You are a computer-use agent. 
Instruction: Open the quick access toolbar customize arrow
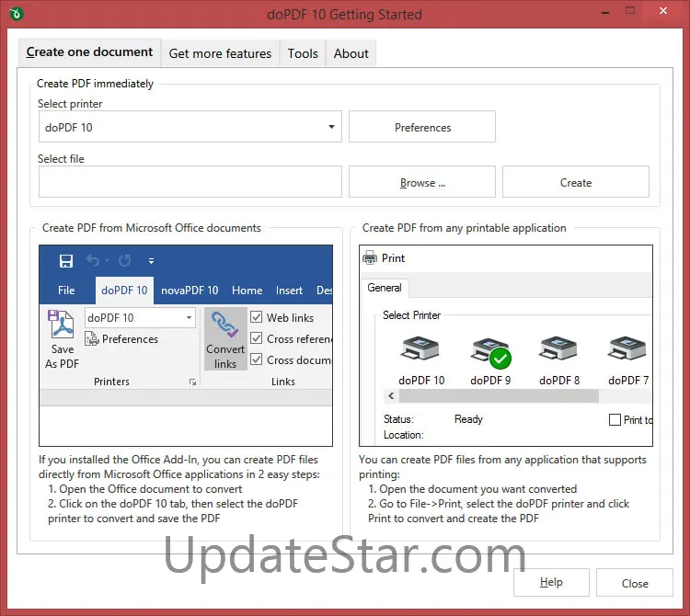(x=151, y=261)
